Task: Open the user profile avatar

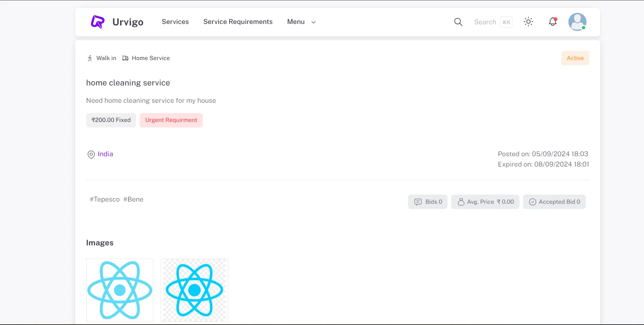Action: tap(577, 22)
